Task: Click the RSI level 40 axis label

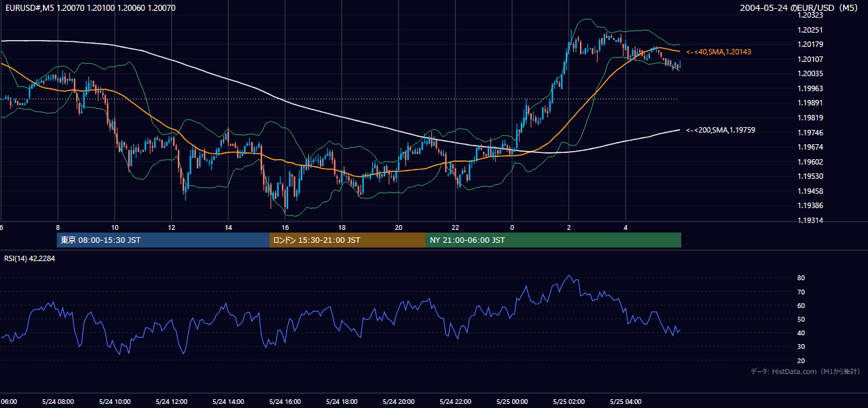Action: [801, 333]
